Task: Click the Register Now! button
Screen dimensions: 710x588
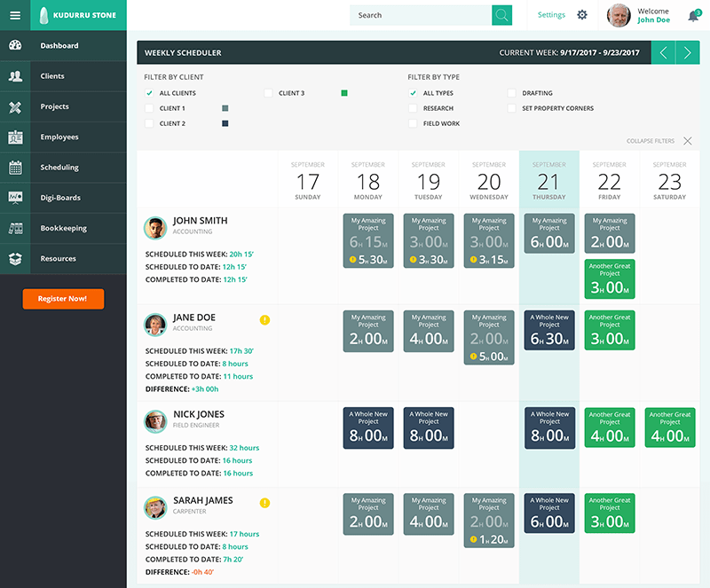Action: point(63,299)
